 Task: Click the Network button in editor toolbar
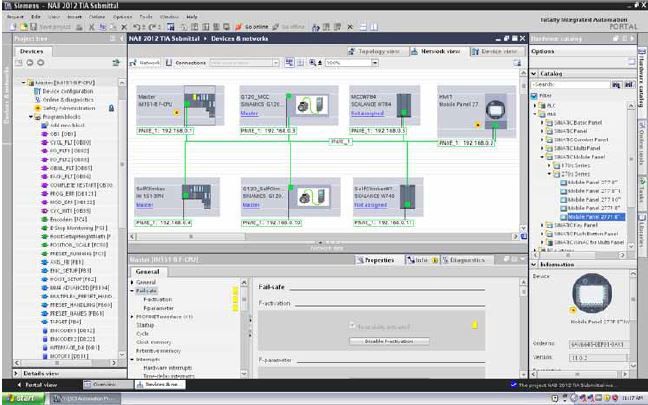click(145, 63)
